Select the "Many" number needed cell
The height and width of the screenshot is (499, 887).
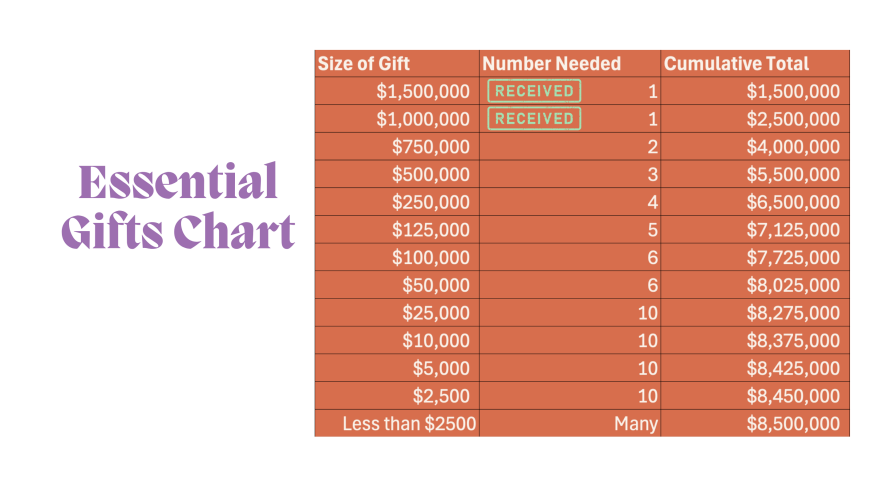636,424
